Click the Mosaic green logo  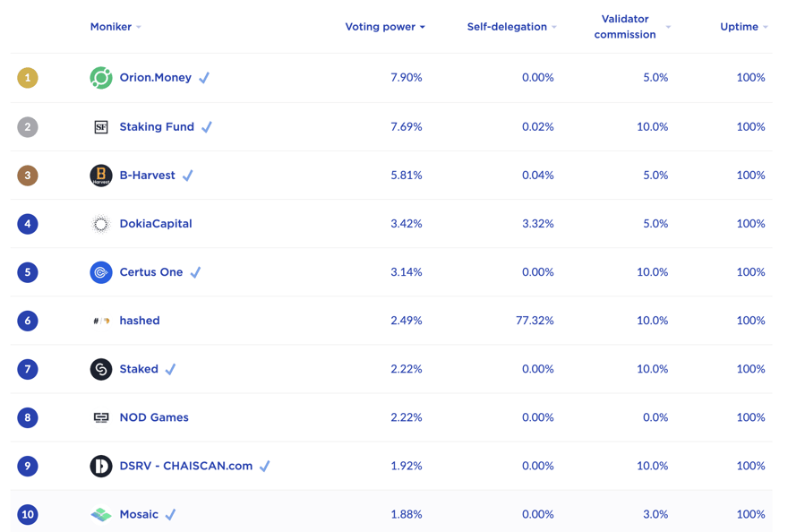[101, 514]
